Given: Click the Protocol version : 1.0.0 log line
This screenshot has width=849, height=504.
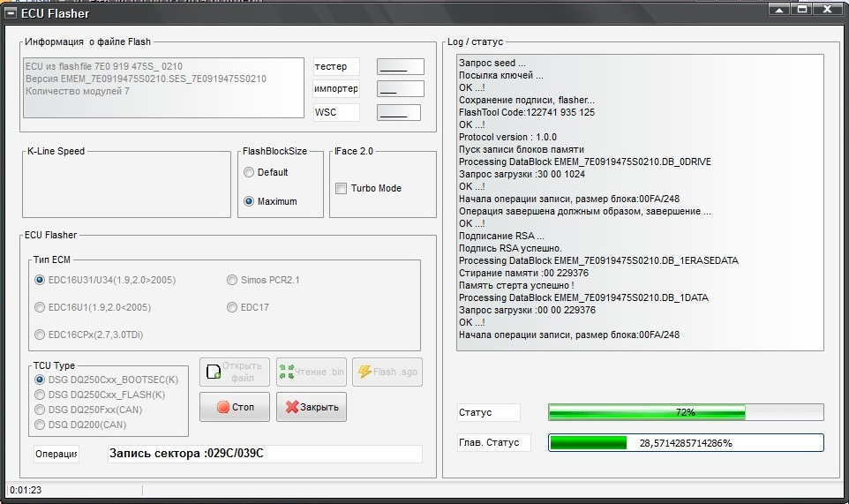Looking at the screenshot, I should (507, 137).
